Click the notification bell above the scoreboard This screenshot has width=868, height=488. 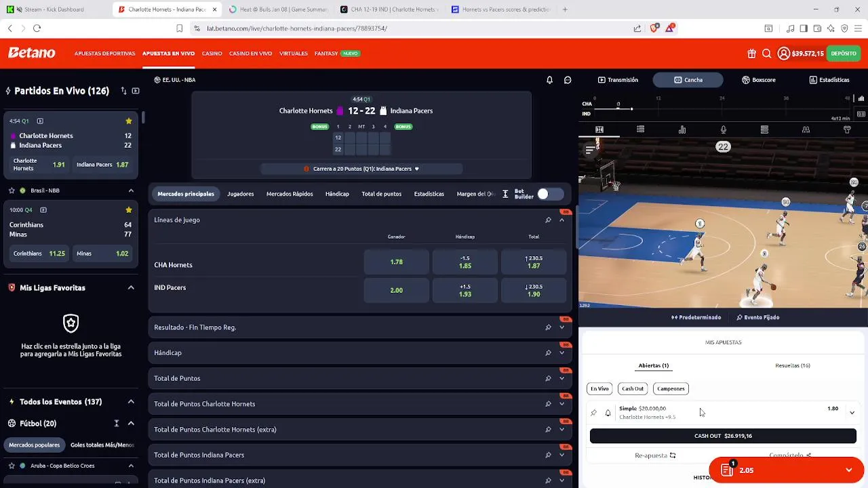[x=550, y=80]
